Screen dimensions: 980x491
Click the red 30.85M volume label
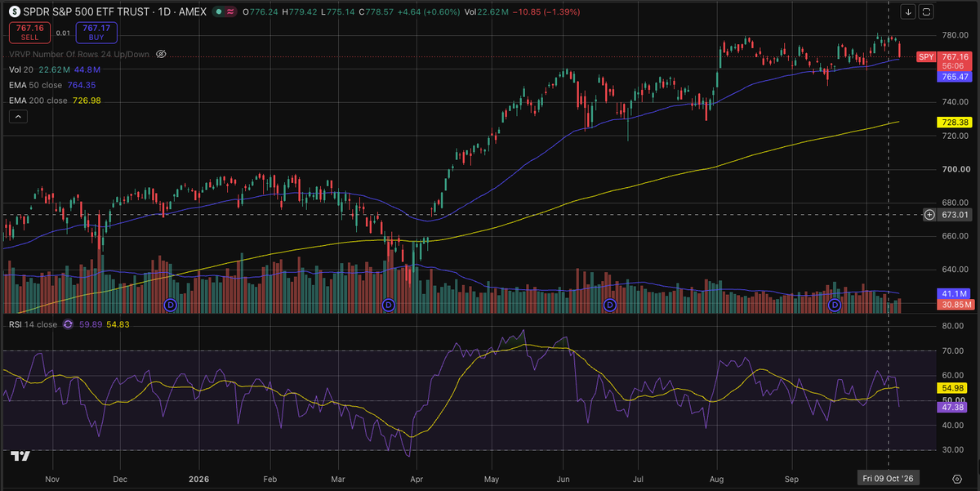point(954,305)
